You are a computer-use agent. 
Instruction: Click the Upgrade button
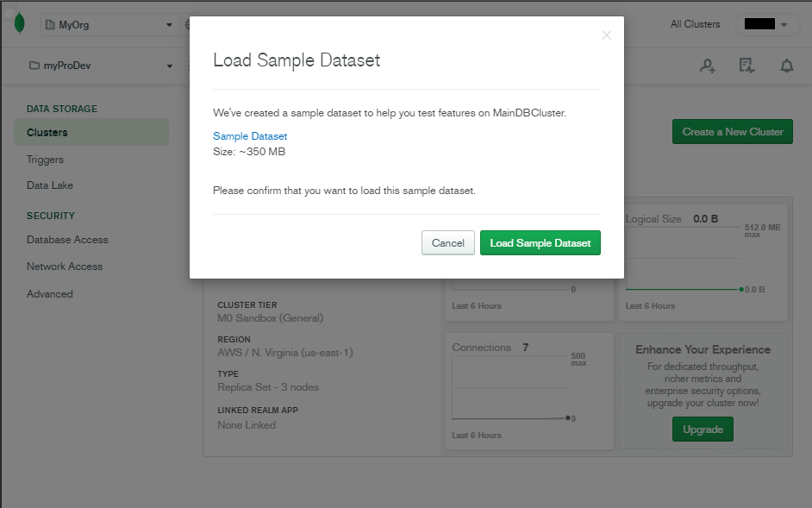[703, 430]
